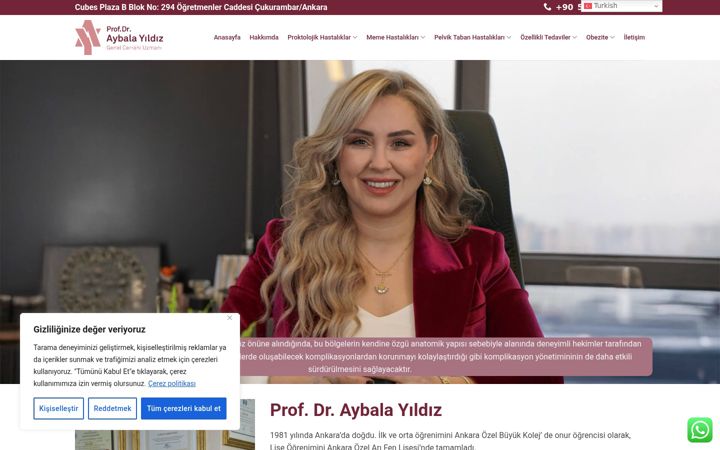Viewport: 720px width, 450px height.
Task: Expand Özellikli Tedaviler menu
Action: (x=548, y=37)
